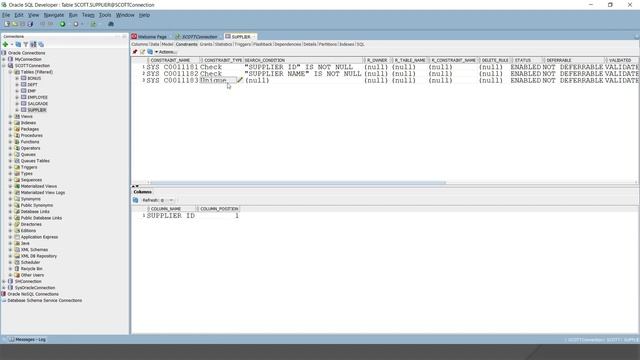Open the Columns sub-tab of SUPPLIER
Screen dimensions: 640x360
[x=140, y=44]
